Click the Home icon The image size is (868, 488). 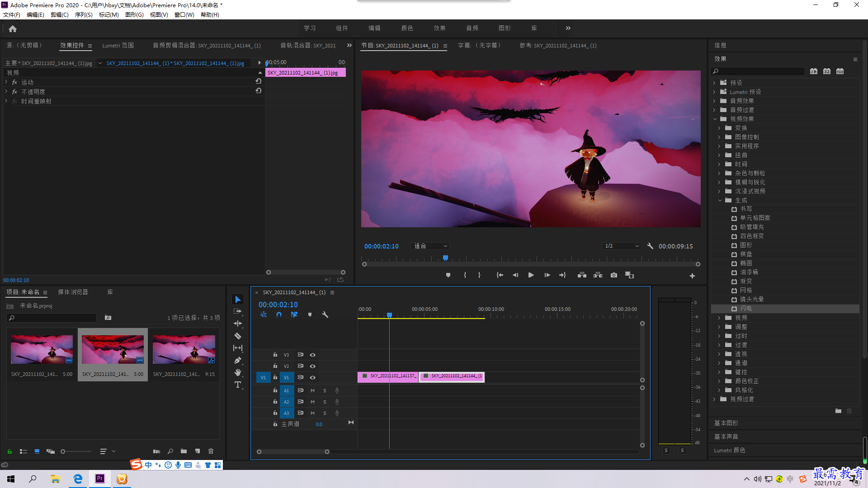coord(13,28)
